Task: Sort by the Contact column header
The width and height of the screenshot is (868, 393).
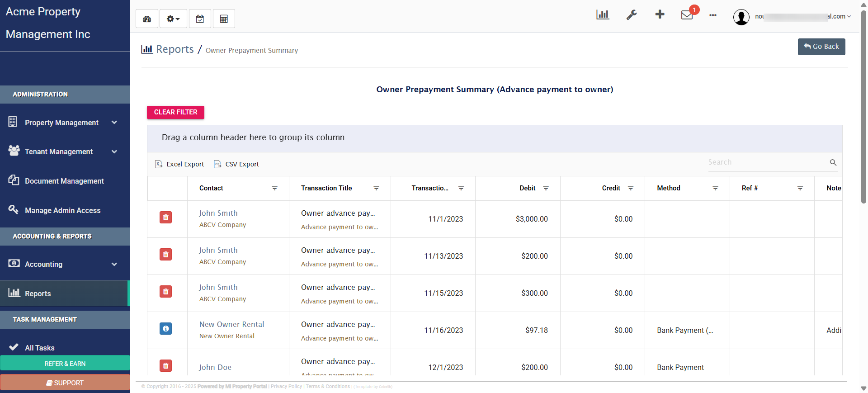Action: tap(211, 188)
